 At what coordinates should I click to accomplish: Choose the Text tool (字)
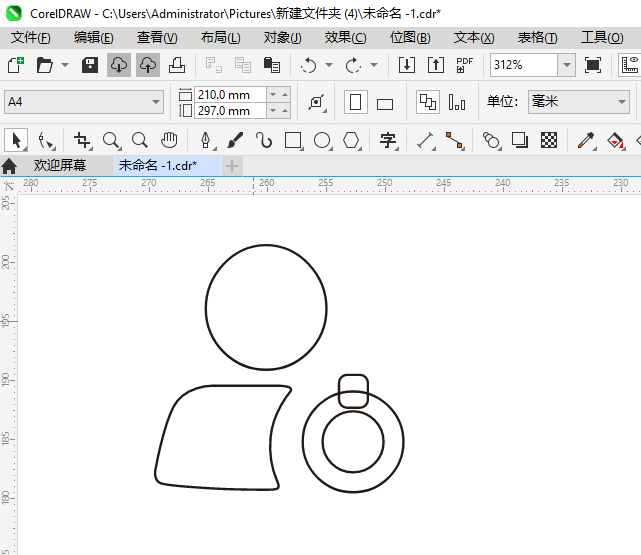(388, 140)
